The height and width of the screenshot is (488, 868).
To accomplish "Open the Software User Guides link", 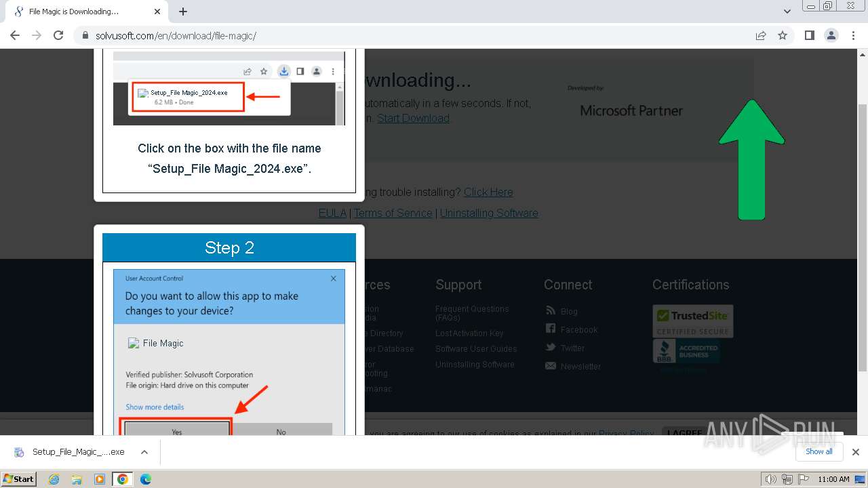I will (x=476, y=349).
